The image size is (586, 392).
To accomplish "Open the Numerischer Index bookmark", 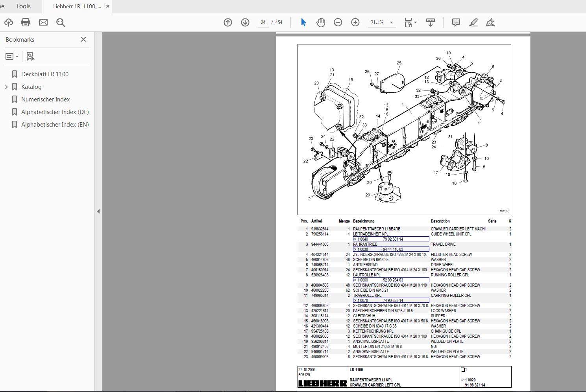I will [46, 99].
